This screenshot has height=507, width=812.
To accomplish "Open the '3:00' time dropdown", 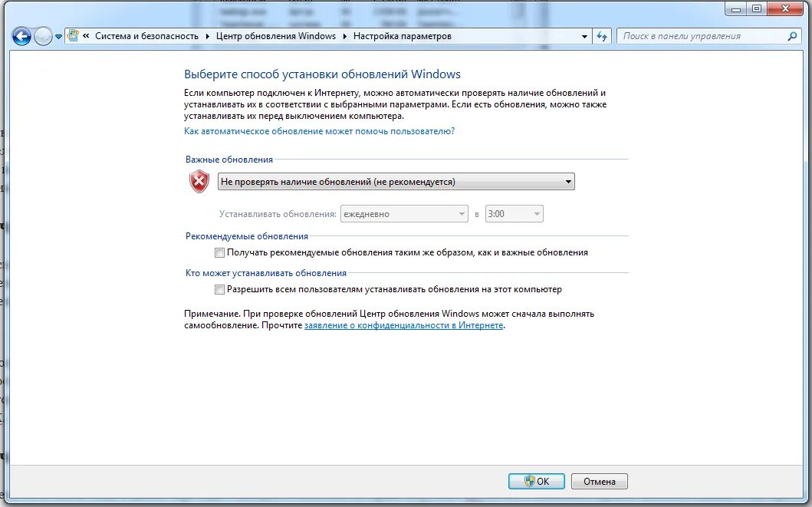I will [x=514, y=214].
